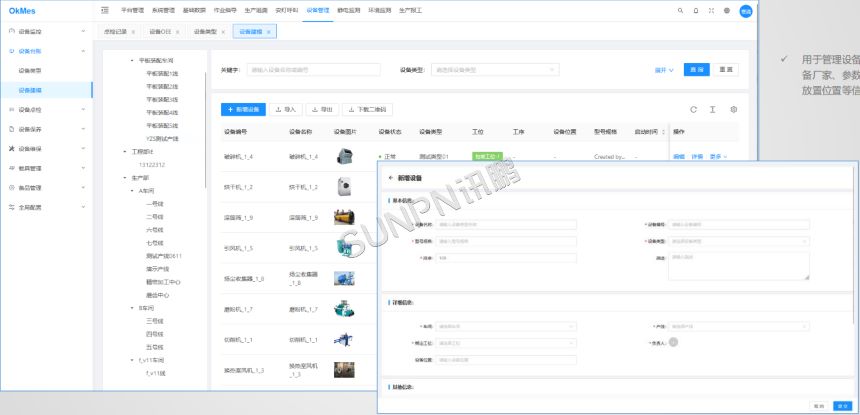Click back arrow in 新增设备 dialog
Screen dimensions: 860x415
point(391,178)
